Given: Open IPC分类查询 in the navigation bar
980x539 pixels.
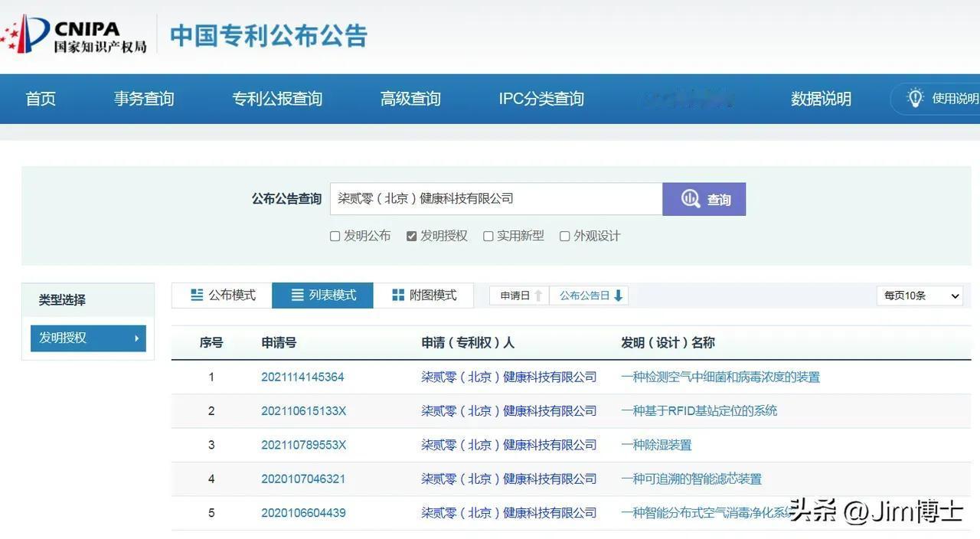Looking at the screenshot, I should [541, 99].
